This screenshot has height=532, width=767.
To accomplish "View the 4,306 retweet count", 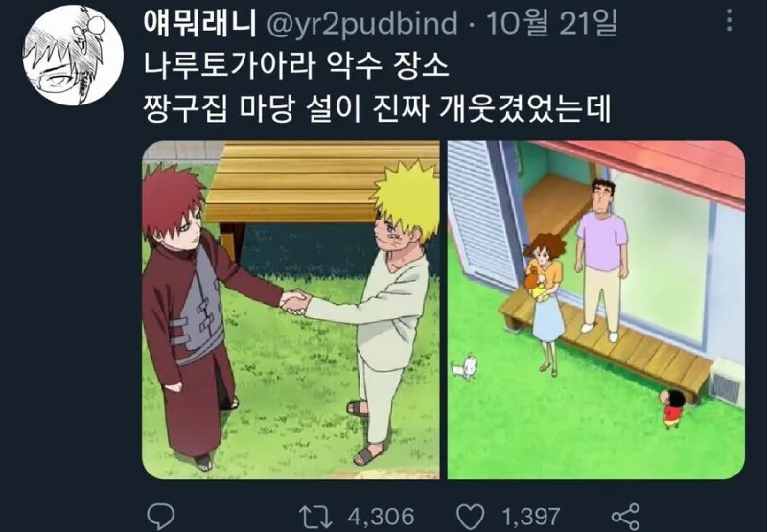I will pos(381,517).
